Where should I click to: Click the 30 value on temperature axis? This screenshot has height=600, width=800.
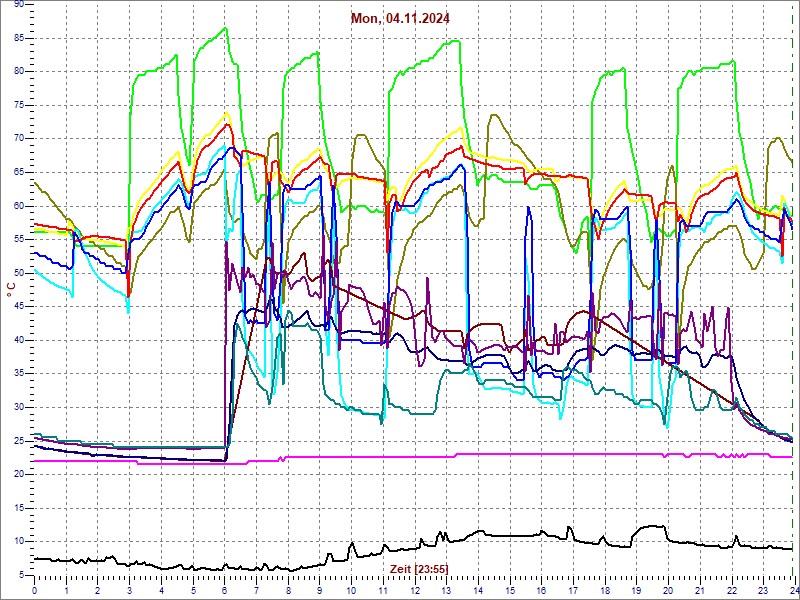(18, 407)
